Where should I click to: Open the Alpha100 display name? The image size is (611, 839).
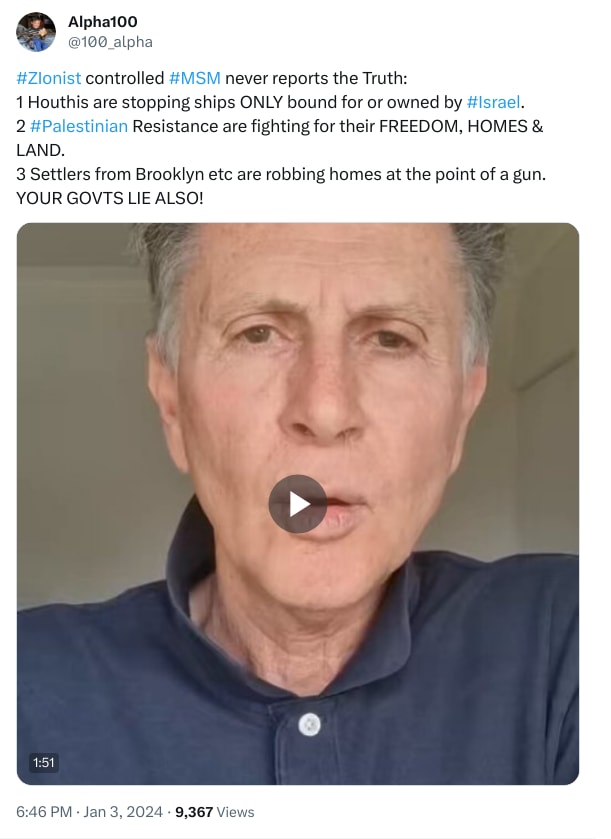[x=103, y=22]
